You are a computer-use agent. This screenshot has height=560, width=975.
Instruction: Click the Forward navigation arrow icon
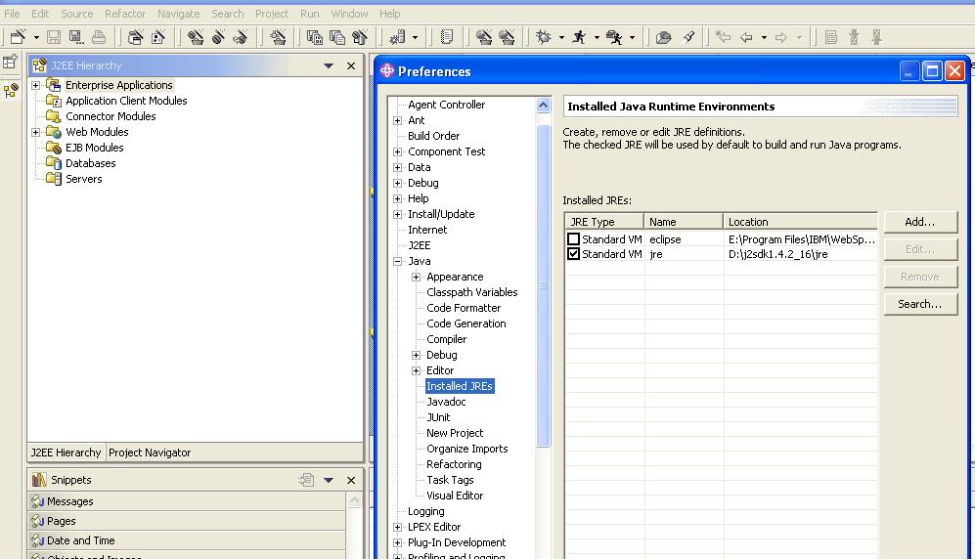(x=781, y=37)
